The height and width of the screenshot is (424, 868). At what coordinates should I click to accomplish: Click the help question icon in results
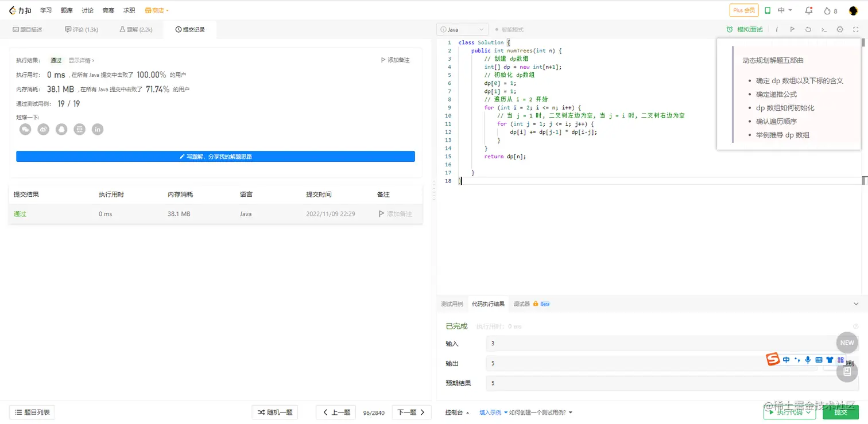[856, 326]
